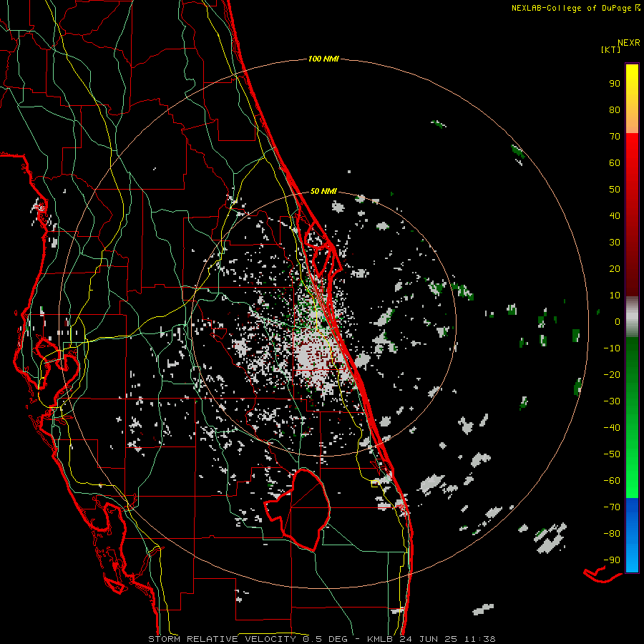Select the -30 knot scale label
The height and width of the screenshot is (644, 644).
pos(612,401)
